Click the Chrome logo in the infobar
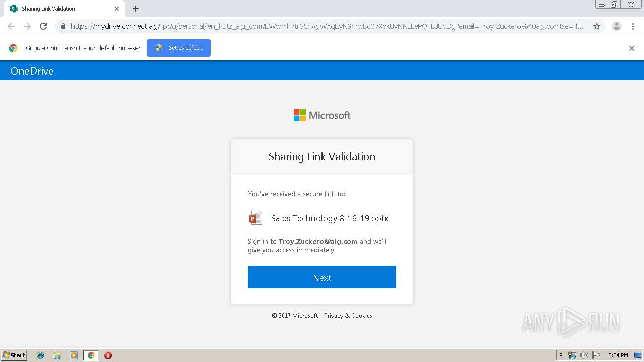Image resolution: width=644 pixels, height=362 pixels. [x=13, y=48]
